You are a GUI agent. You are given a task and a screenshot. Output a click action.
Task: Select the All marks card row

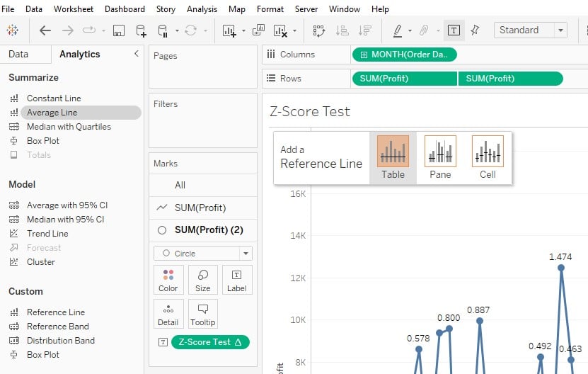pyautogui.click(x=203, y=185)
